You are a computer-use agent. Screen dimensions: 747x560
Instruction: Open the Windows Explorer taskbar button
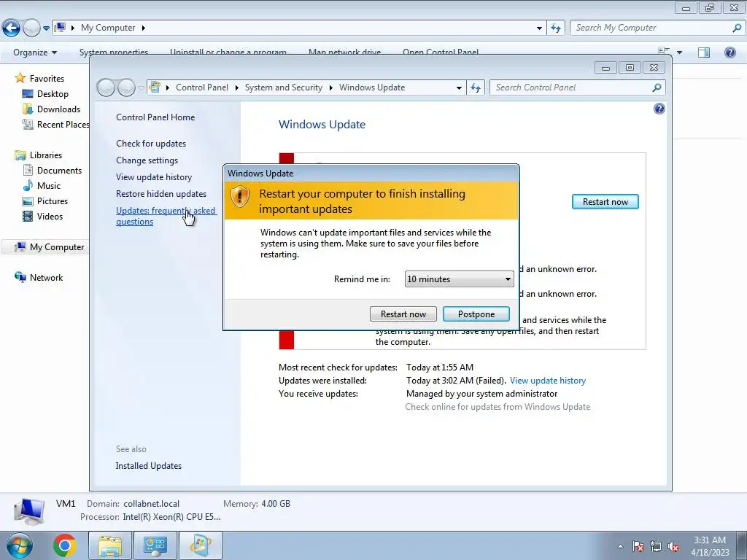[x=109, y=545]
